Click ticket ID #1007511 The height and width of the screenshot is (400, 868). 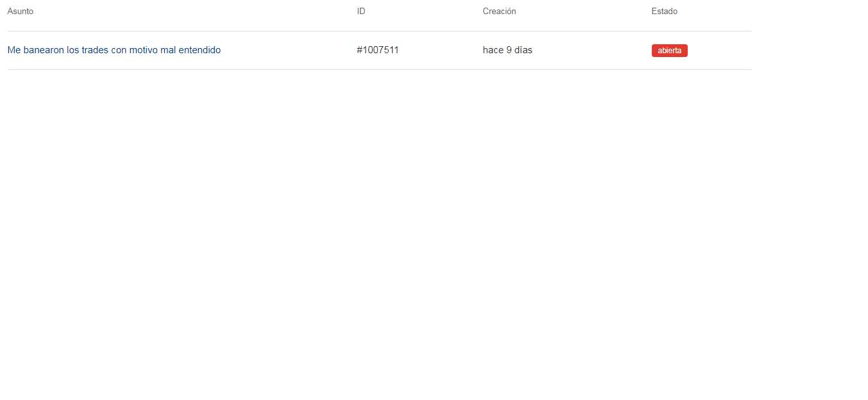pyautogui.click(x=378, y=50)
